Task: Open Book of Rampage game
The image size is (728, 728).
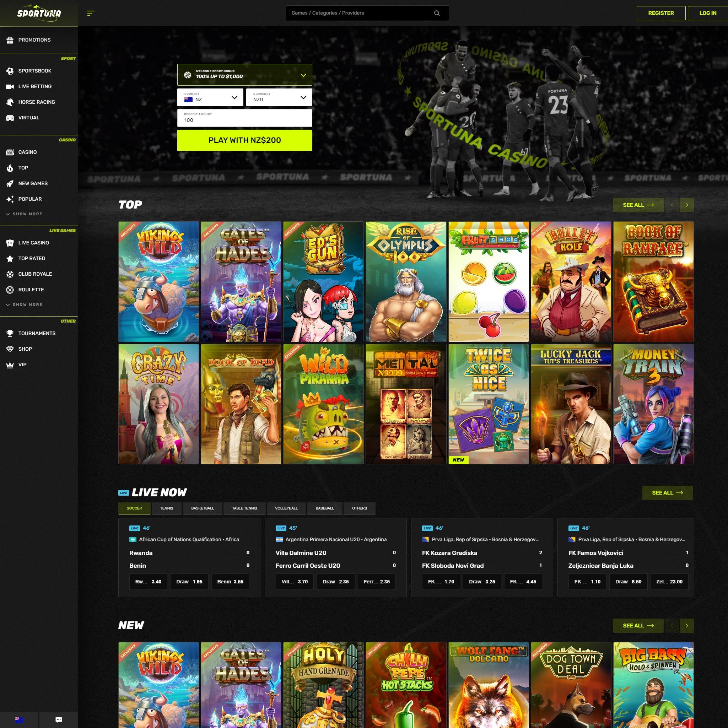Action: 653,282
